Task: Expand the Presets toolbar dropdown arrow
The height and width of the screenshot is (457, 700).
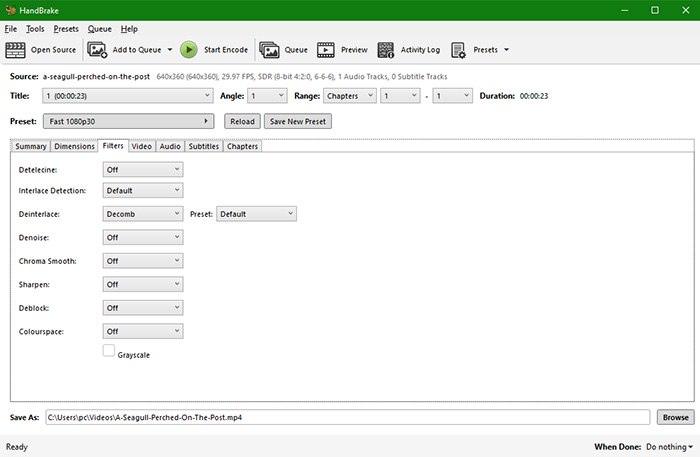Action: click(x=506, y=50)
